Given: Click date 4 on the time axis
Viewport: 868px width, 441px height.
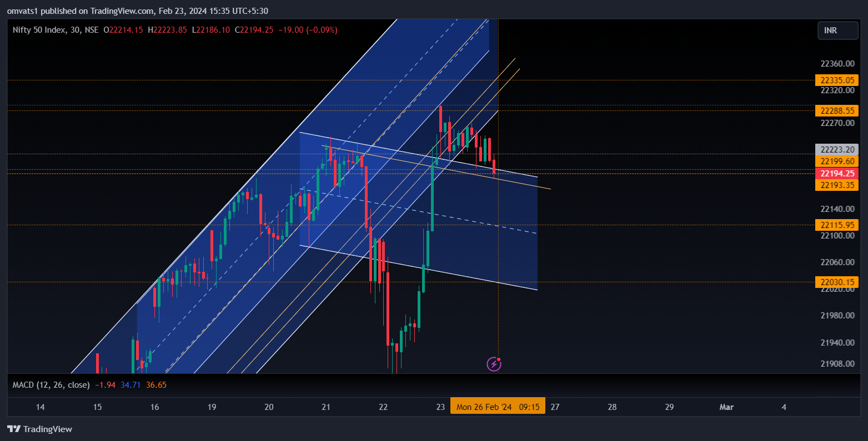Looking at the screenshot, I should [x=784, y=407].
